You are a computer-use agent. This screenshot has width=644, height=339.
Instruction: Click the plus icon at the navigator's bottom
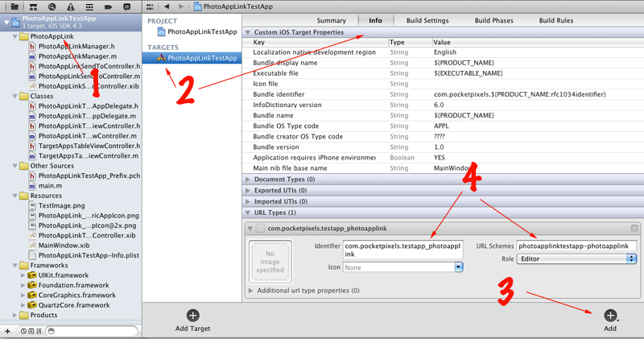pyautogui.click(x=7, y=331)
